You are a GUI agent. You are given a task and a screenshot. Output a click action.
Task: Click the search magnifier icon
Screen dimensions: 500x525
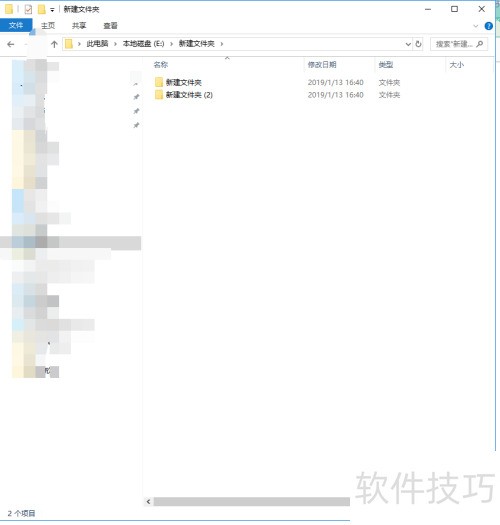(x=480, y=44)
